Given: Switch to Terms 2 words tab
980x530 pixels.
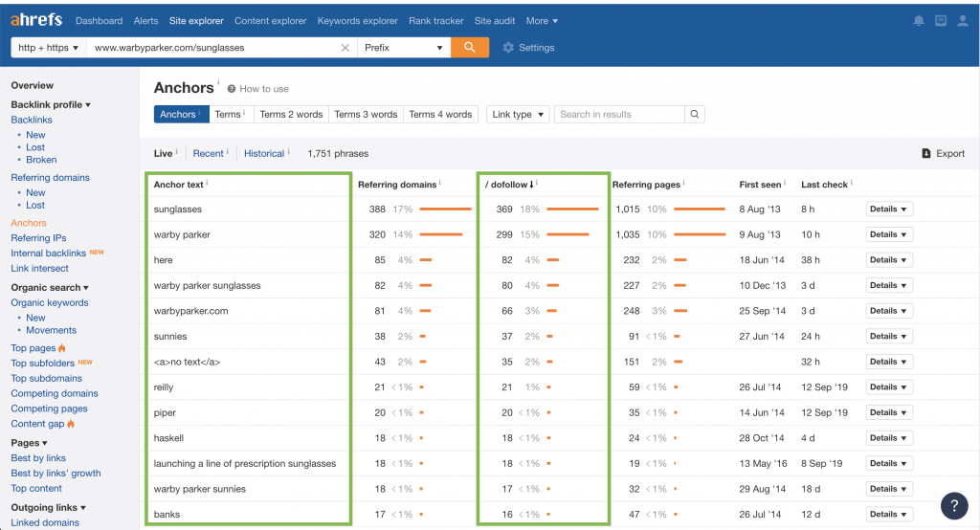Looking at the screenshot, I should [291, 115].
